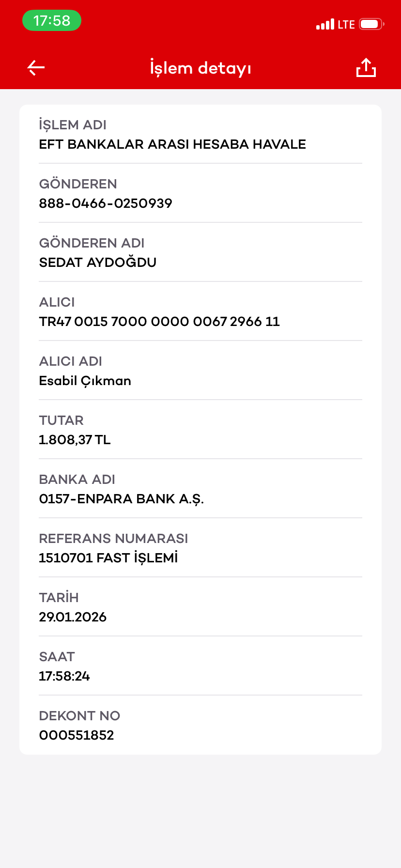Select the recipient IBAN starting TR47
Viewport: 401px width, 868px height.
pos(159,322)
